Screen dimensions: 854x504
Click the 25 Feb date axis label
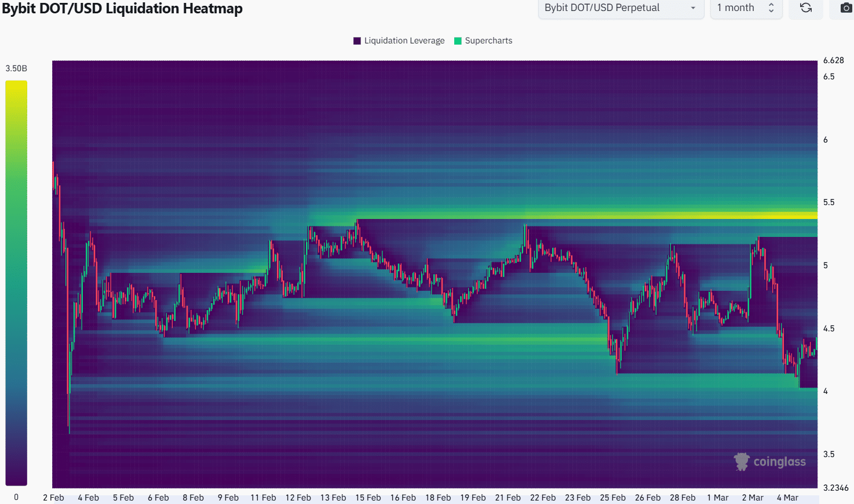point(613,498)
